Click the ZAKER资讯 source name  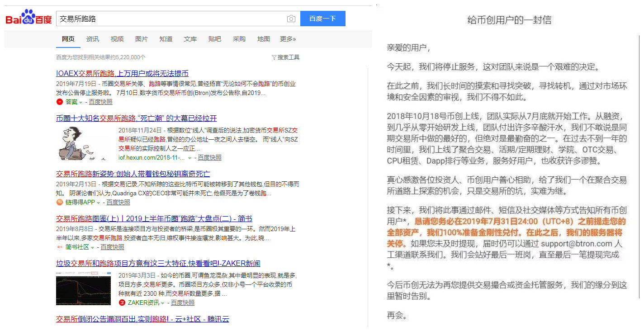tap(143, 303)
